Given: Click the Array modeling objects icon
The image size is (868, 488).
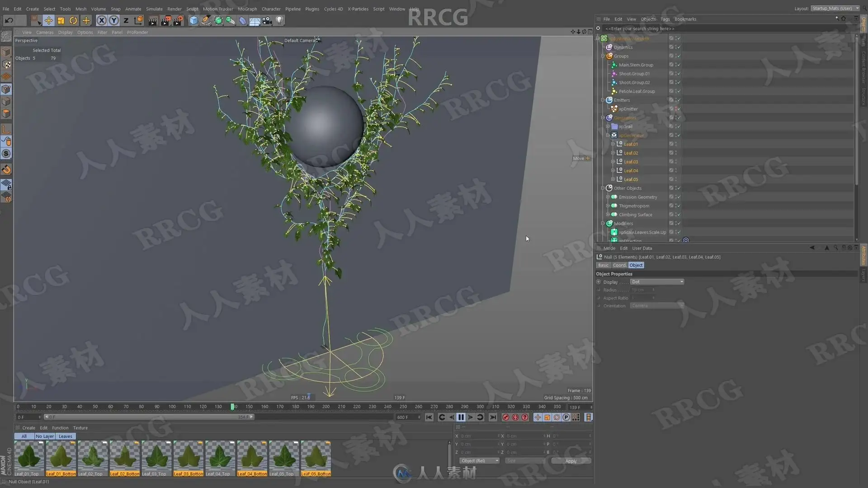Looking at the screenshot, I should (x=231, y=20).
